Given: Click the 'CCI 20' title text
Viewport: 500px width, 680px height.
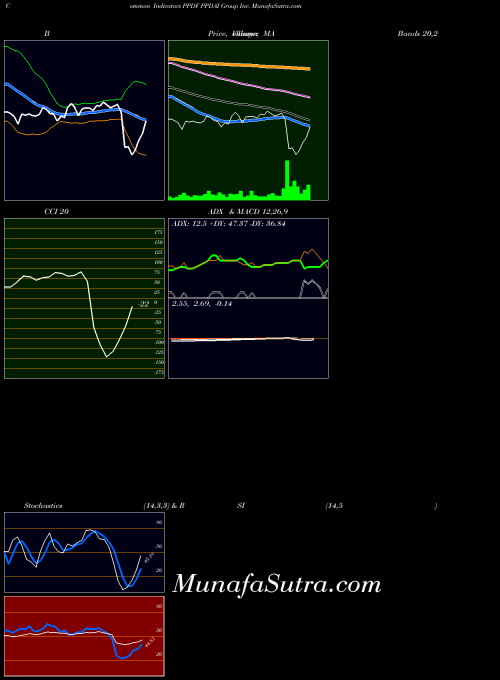Looking at the screenshot, I should tap(56, 212).
